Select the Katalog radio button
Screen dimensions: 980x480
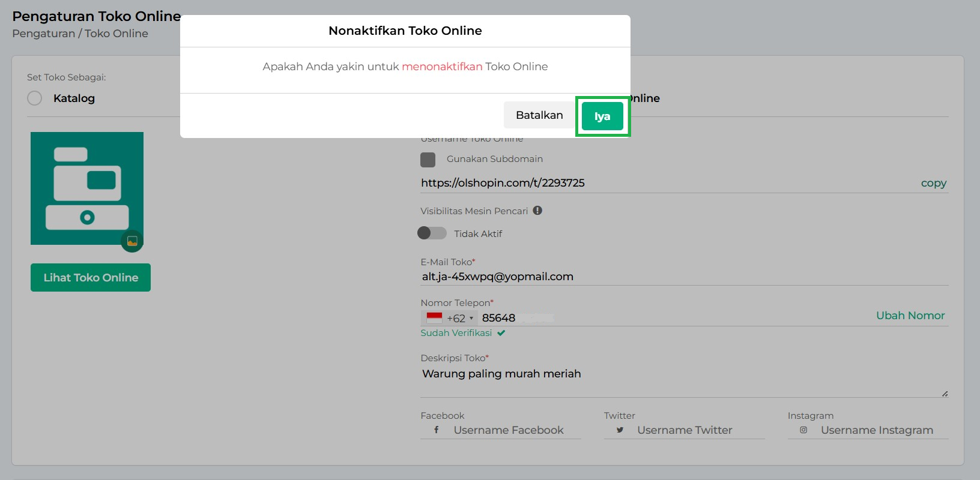(35, 98)
